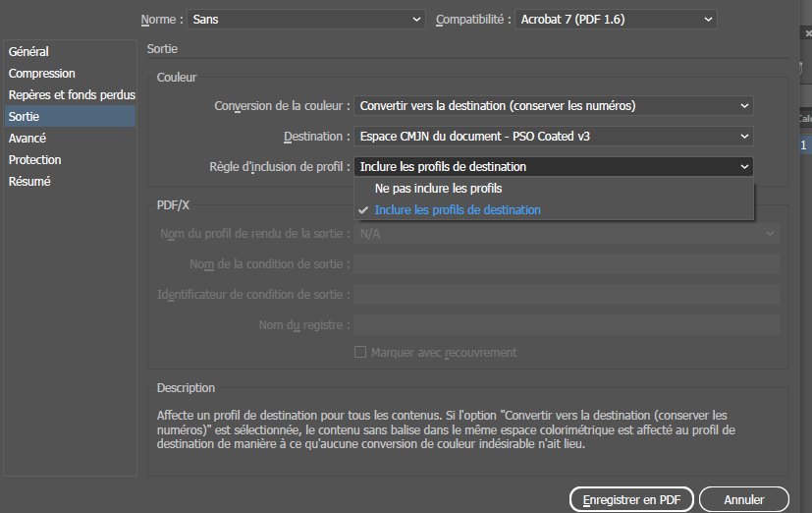Open the Conversion de la couleur dropdown
812x513 pixels.
pyautogui.click(x=553, y=106)
